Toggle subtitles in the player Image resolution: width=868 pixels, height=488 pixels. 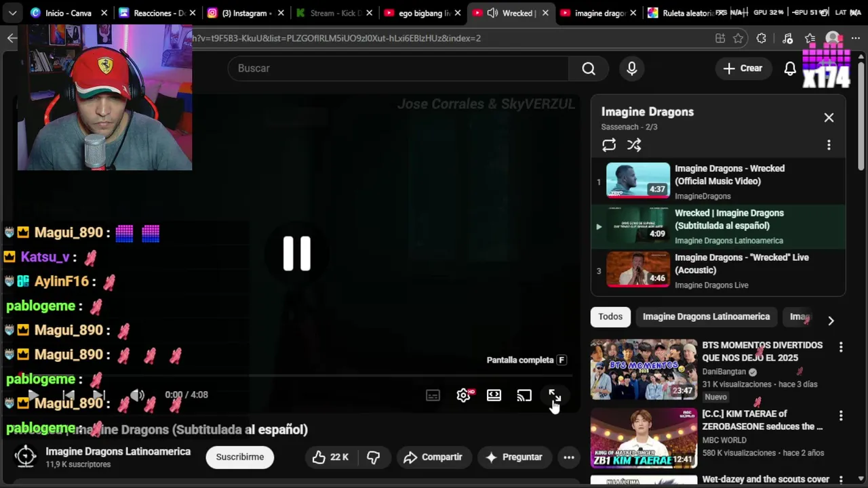433,396
